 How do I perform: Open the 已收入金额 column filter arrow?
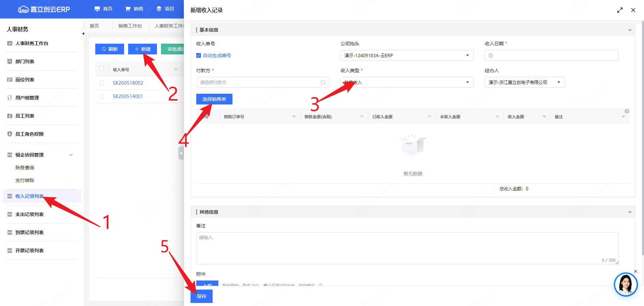pos(430,117)
